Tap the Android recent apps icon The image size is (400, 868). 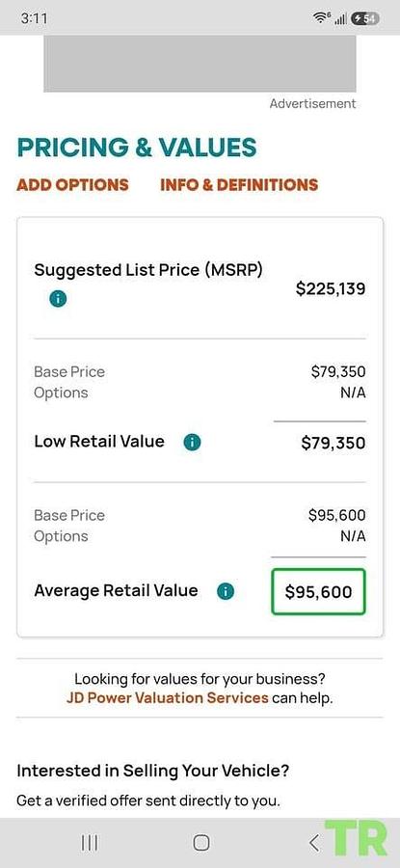click(x=90, y=843)
